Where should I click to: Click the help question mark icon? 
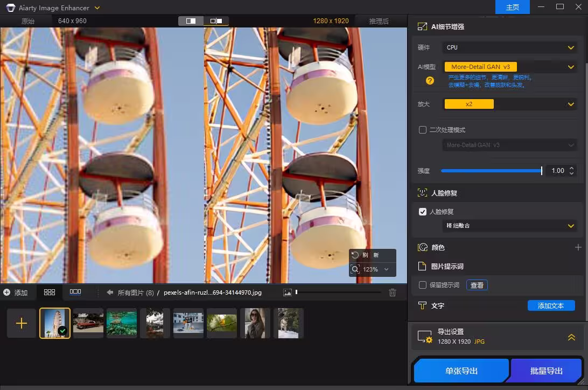point(429,81)
